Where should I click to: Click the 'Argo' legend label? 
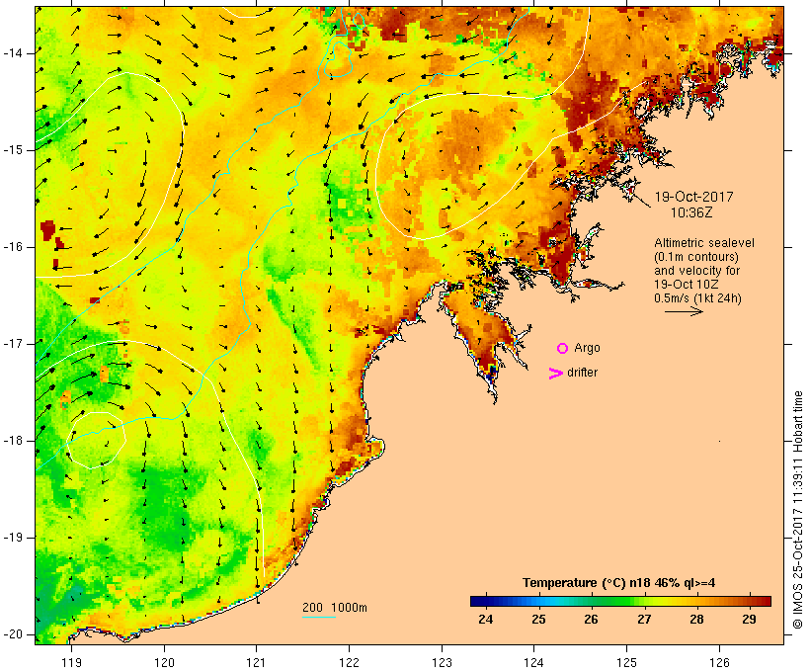coord(588,349)
